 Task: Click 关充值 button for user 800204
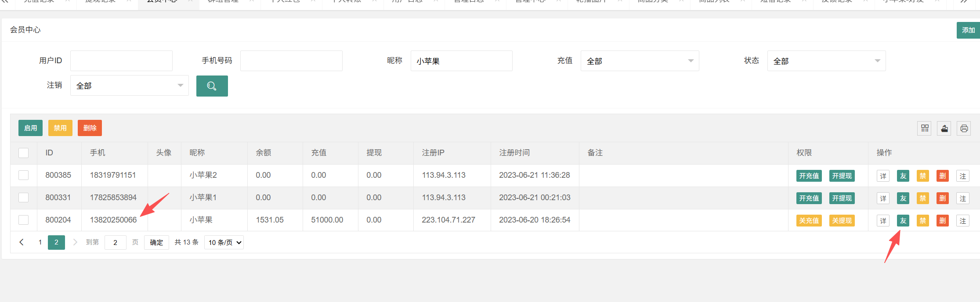click(x=809, y=221)
